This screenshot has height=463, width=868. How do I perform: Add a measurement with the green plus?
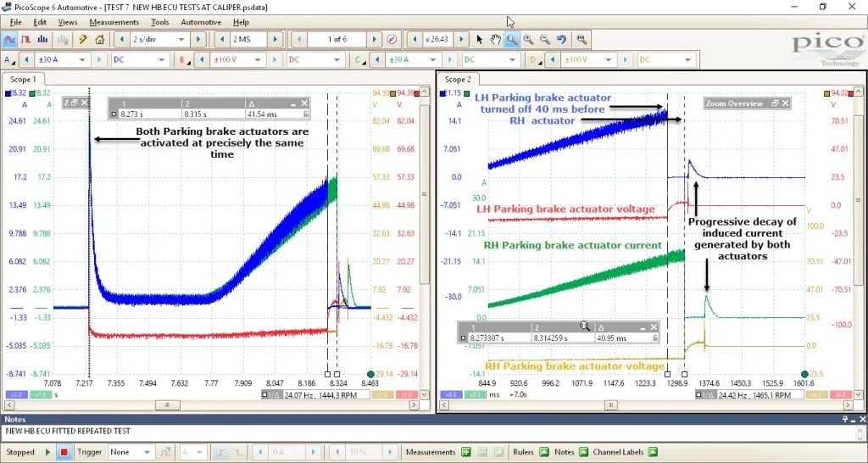466,452
